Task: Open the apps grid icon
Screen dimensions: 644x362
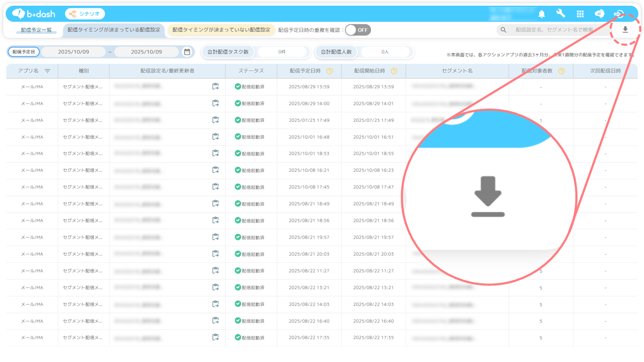Action: pyautogui.click(x=580, y=14)
